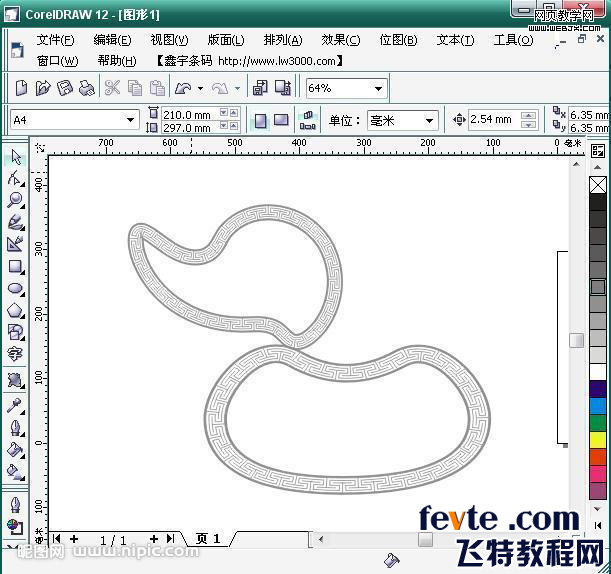Select the Outline pen tool
611x574 pixels.
tap(16, 428)
